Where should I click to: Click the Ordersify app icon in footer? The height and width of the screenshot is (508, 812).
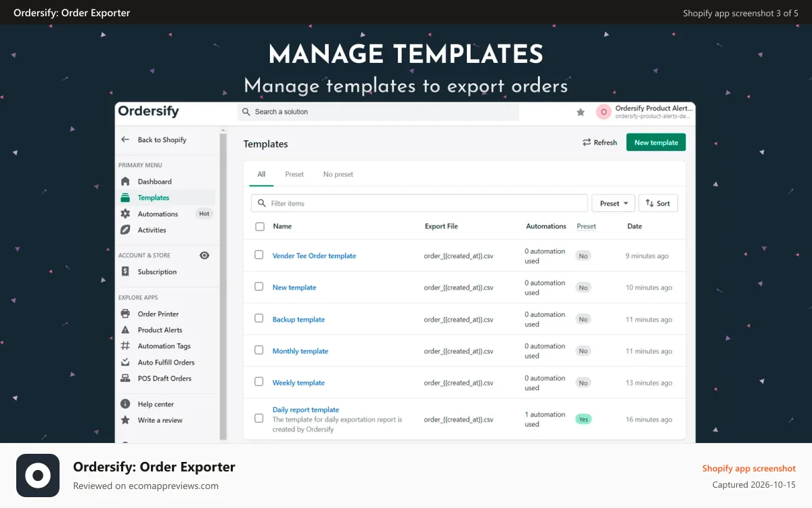click(x=38, y=475)
